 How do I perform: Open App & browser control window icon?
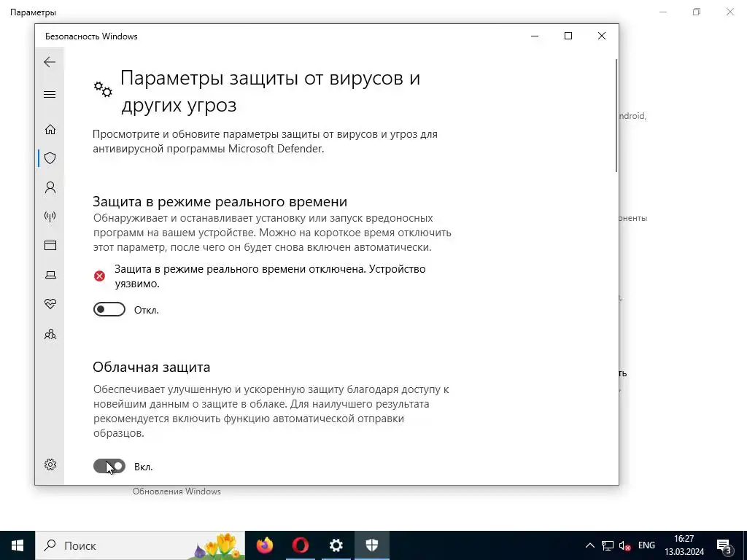50,245
